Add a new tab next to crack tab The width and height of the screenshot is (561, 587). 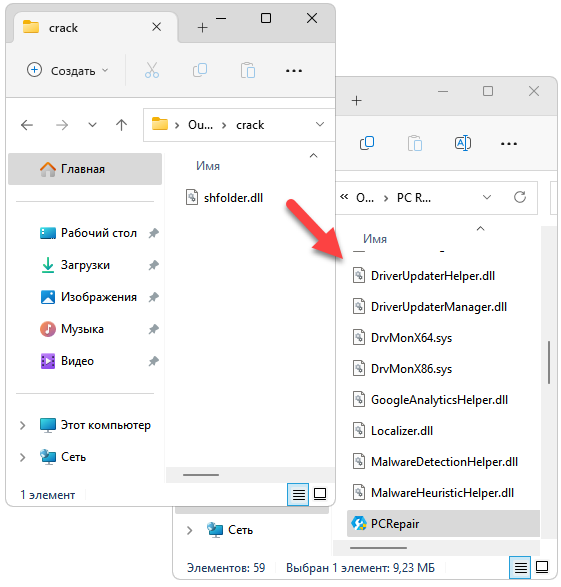tap(202, 27)
